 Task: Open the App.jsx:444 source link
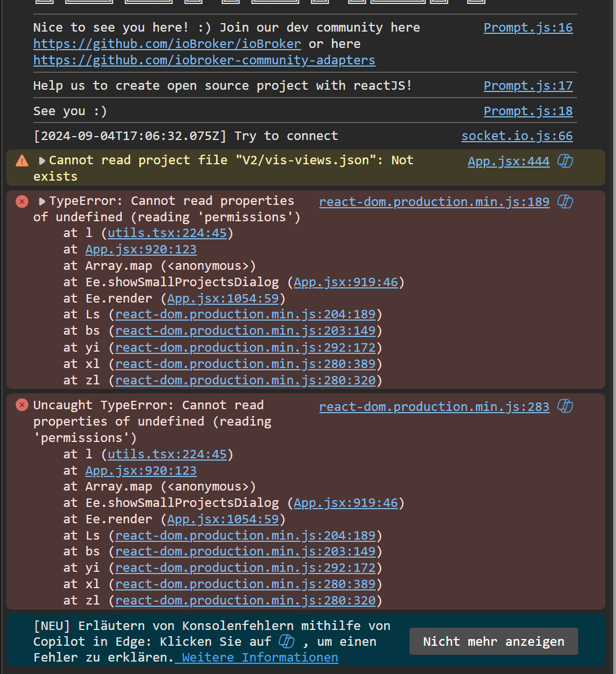click(508, 161)
